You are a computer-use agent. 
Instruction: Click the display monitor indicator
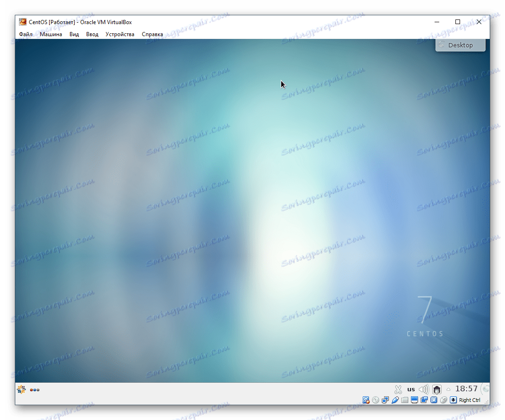point(415,400)
